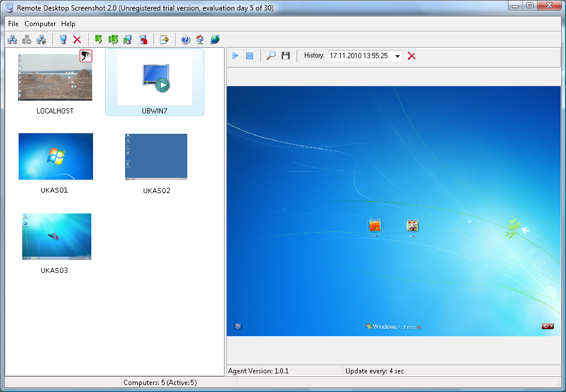Click the application icon in the title bar
This screenshot has width=566, height=392.
tap(10, 8)
